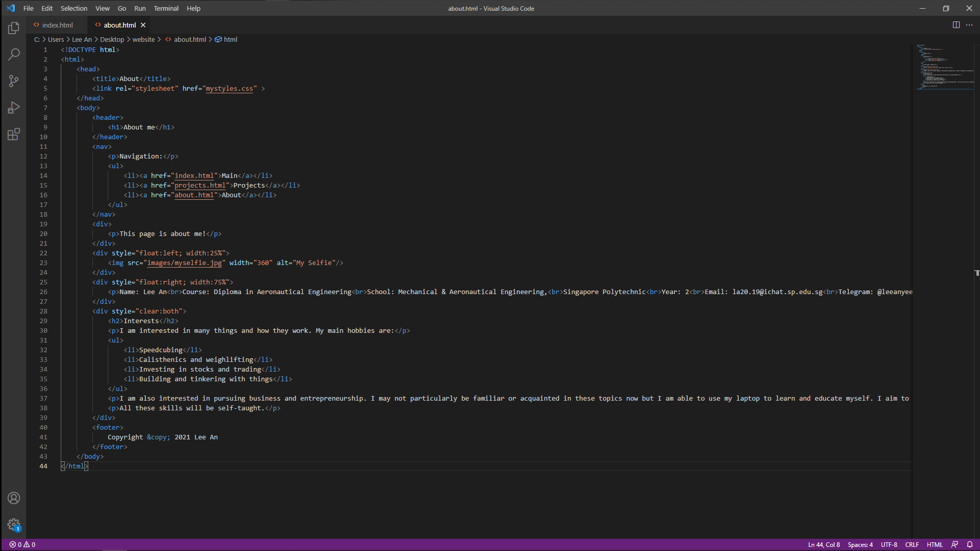
Task: Open the notifications bell in status bar
Action: [x=970, y=544]
